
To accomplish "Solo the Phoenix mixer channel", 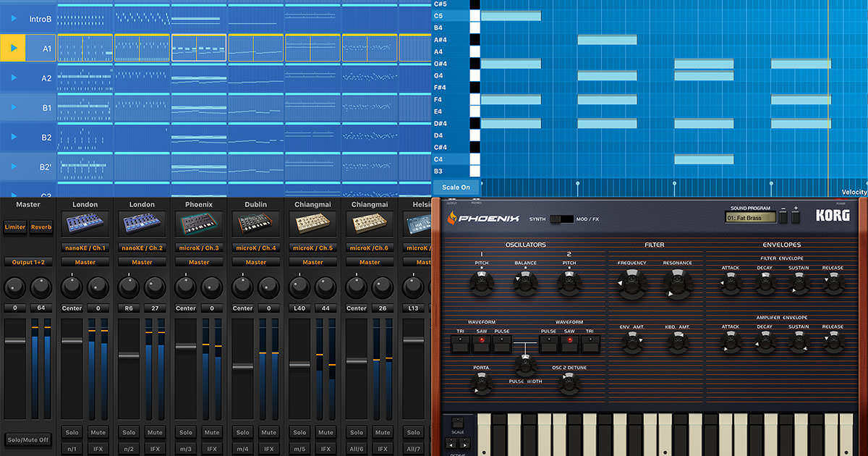I will coord(186,433).
